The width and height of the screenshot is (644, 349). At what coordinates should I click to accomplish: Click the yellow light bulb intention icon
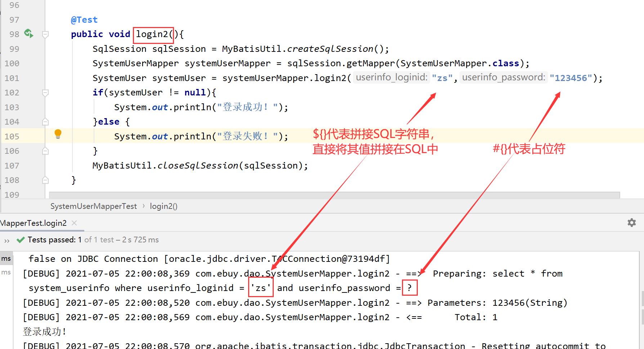(58, 134)
